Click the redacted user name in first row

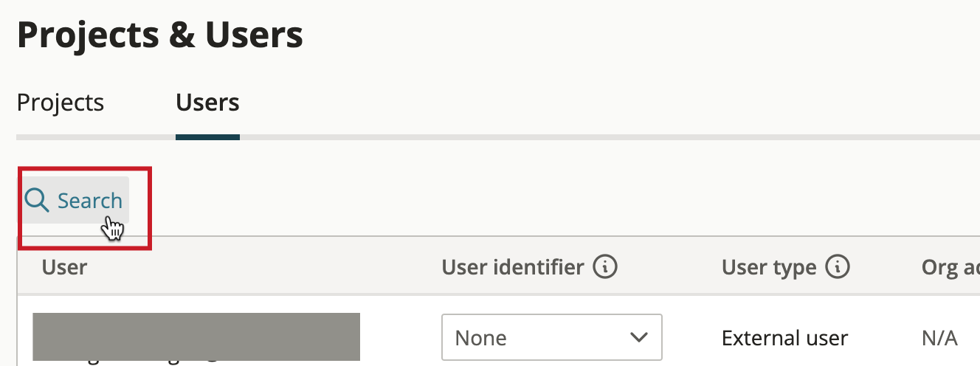click(196, 336)
